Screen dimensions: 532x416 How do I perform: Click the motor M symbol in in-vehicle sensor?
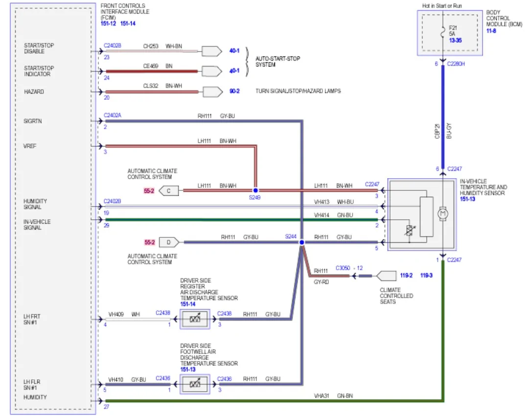pos(443,214)
